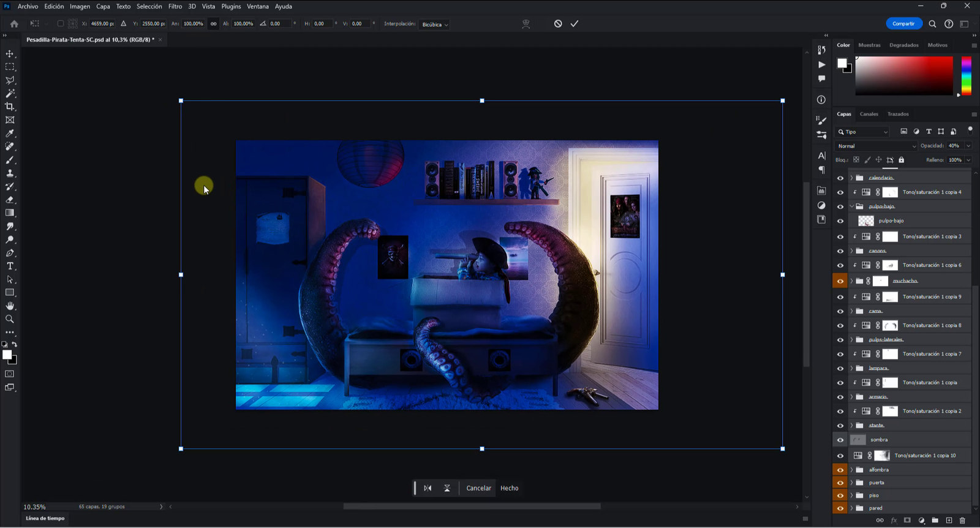Open the Selección menu
The height and width of the screenshot is (528, 980).
149,6
